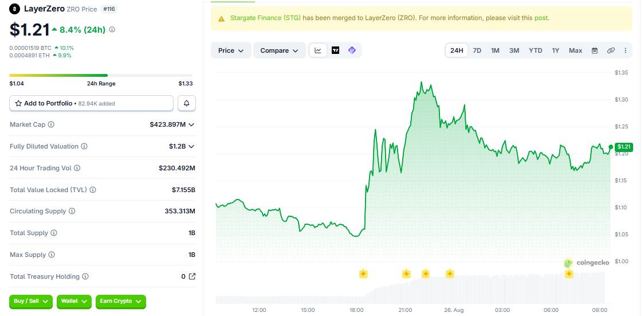Open the Price dropdown
The image size is (644, 316).
pyautogui.click(x=231, y=50)
